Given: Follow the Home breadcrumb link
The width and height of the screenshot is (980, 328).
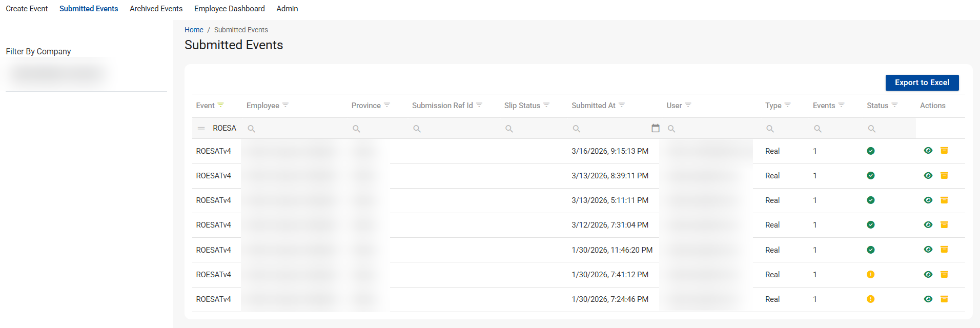Looking at the screenshot, I should tap(194, 30).
